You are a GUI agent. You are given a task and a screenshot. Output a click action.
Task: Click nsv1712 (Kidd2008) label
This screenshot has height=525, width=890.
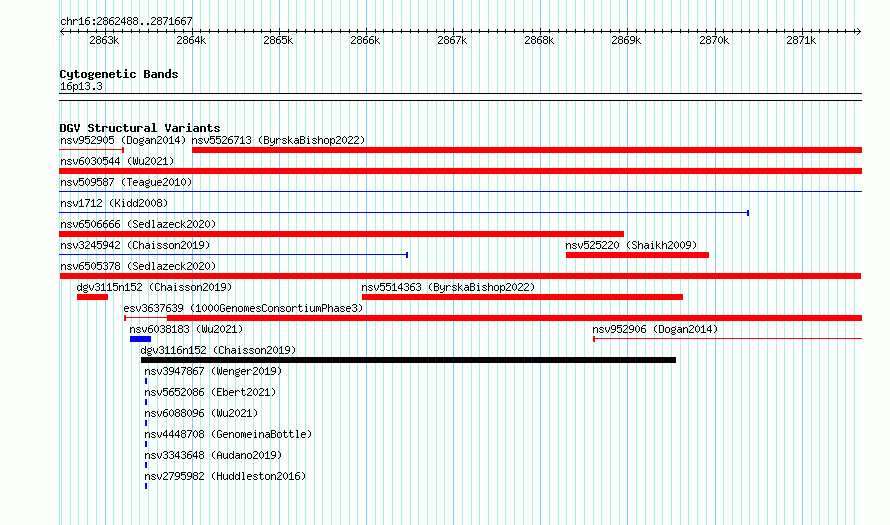114,203
